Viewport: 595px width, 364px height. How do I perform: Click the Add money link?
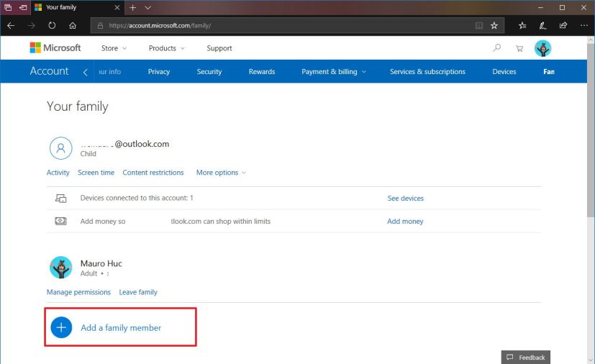click(x=405, y=222)
